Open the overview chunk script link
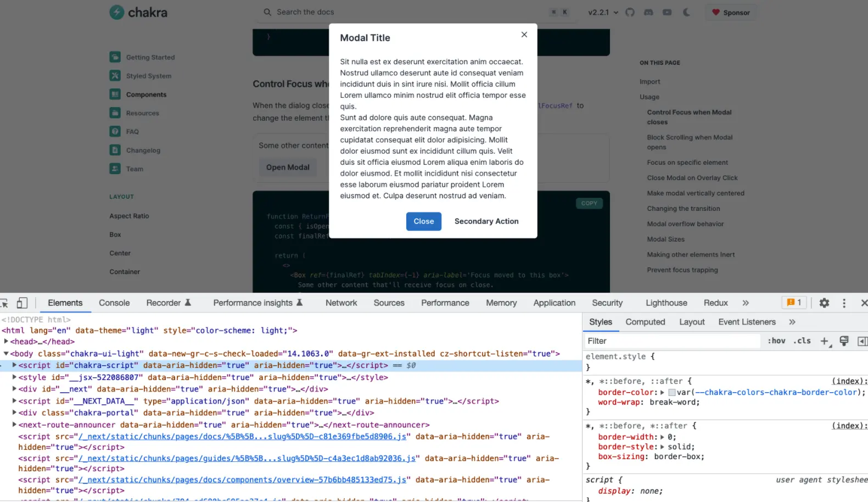868x502 pixels. click(243, 479)
